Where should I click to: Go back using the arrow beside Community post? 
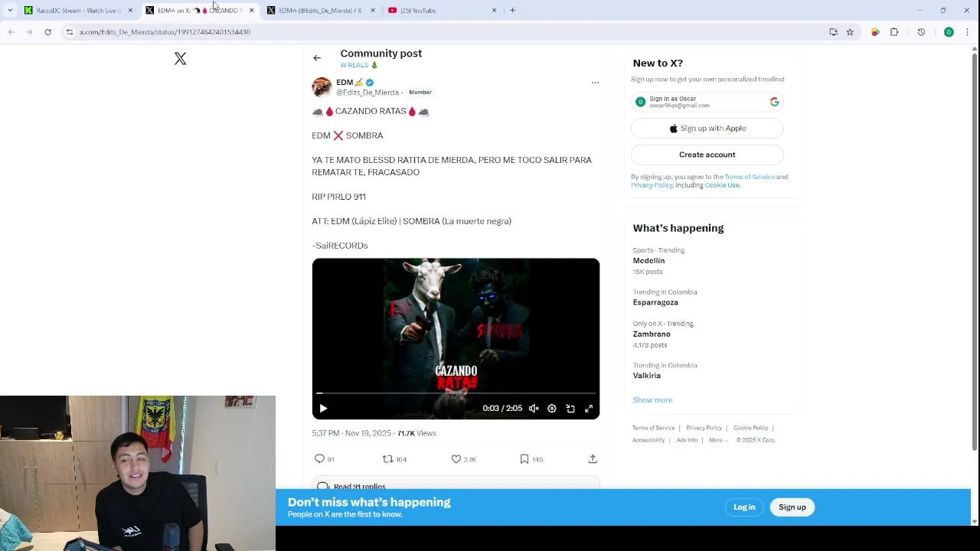(x=317, y=58)
